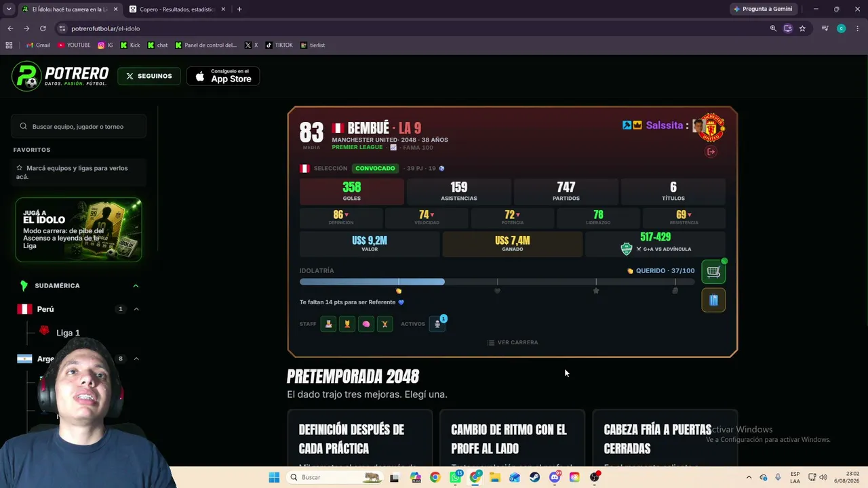The height and width of the screenshot is (488, 868).
Task: Open the Panel de control bookmark
Action: (x=205, y=45)
